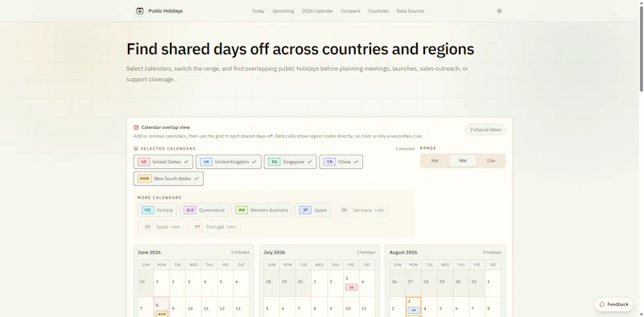
Task: Click the calendar overlap view icon
Action: (x=136, y=127)
